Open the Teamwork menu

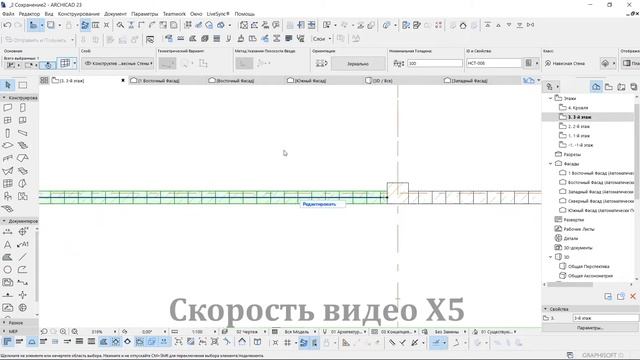click(x=174, y=14)
